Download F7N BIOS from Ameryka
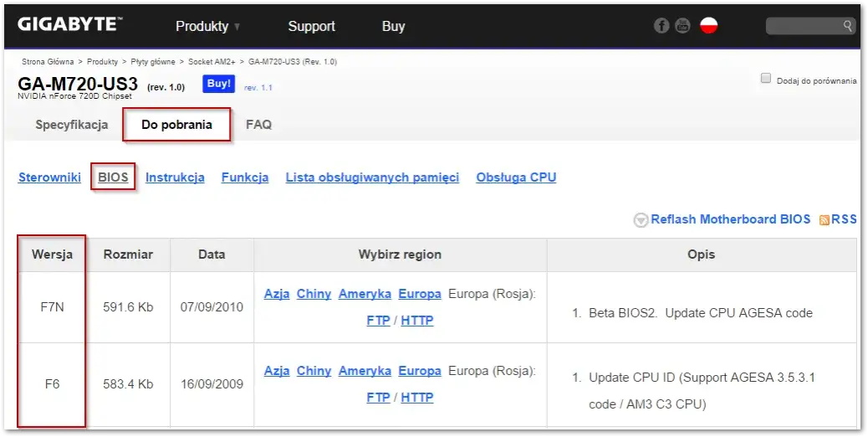The height and width of the screenshot is (437, 868). click(x=365, y=294)
